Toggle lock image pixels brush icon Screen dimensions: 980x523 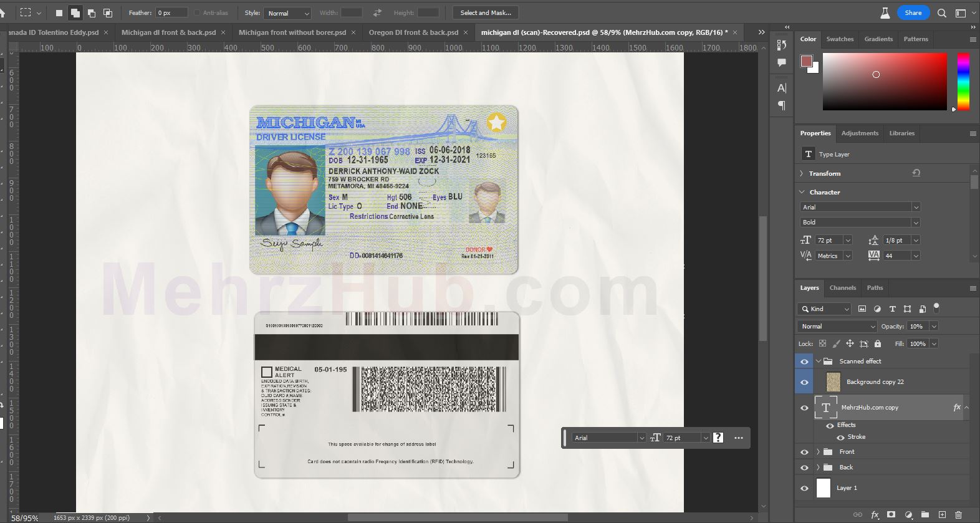[837, 343]
